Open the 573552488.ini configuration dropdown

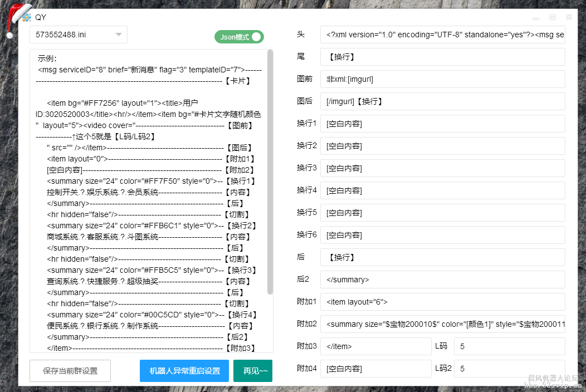coord(78,34)
